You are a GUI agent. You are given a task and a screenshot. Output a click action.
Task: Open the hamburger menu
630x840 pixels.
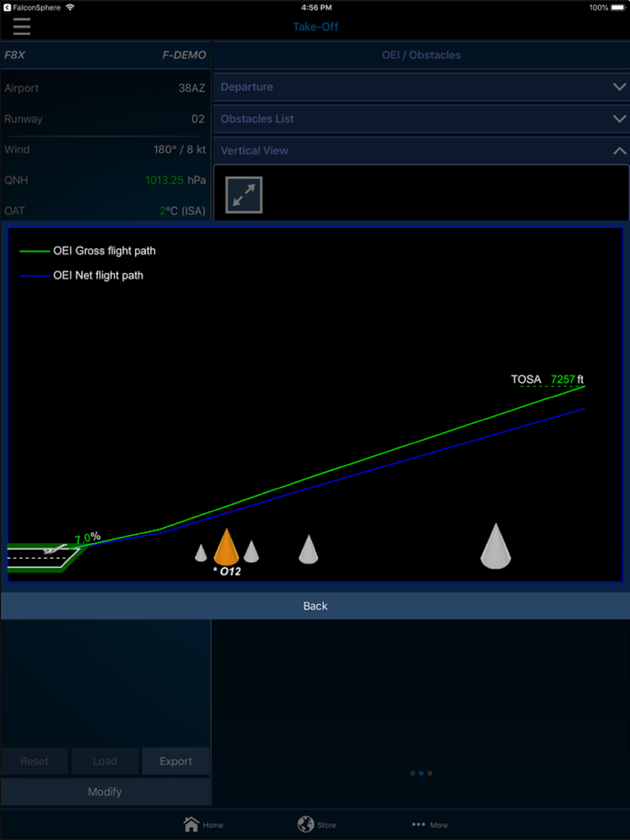point(22,26)
